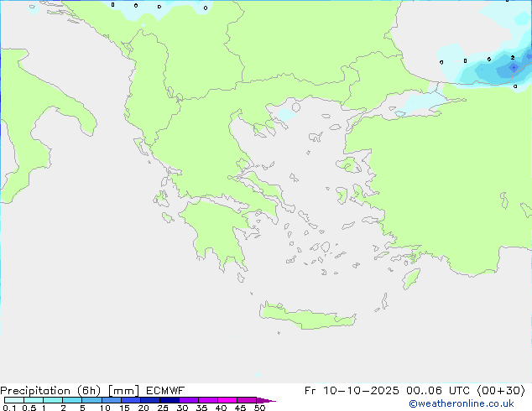532x411 pixels.
Task: Open the weatheronline.co.uk copyright link
Action: click(462, 403)
